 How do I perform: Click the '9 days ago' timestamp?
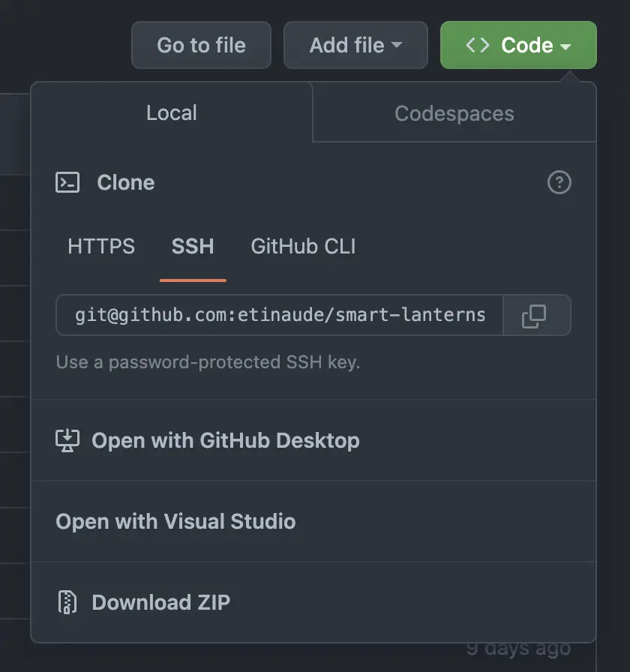[x=518, y=649]
